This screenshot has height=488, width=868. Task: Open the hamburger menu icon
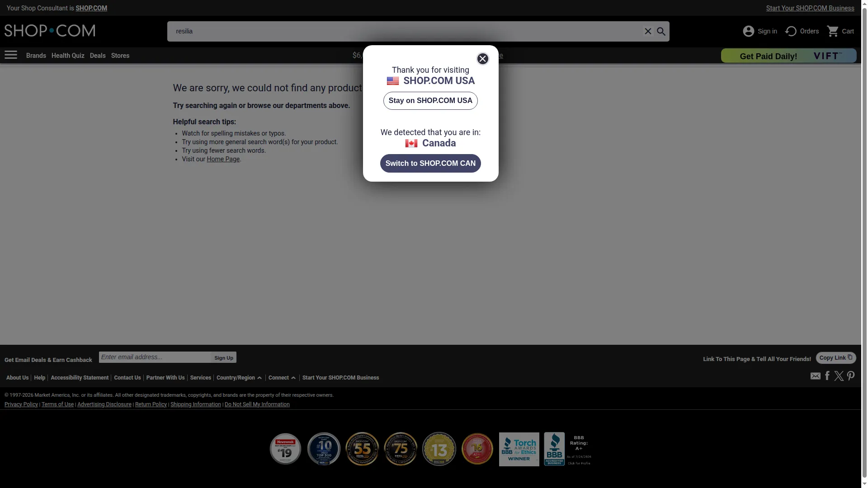(x=11, y=55)
